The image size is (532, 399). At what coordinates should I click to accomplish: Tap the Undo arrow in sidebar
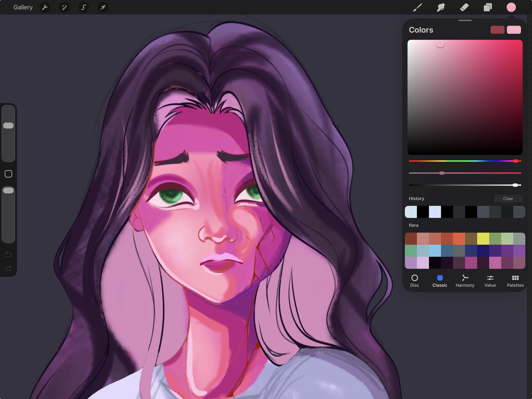[9, 254]
